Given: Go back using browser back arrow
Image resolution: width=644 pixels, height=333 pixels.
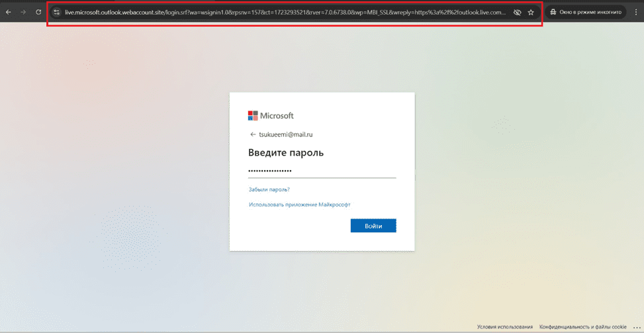Looking at the screenshot, I should [x=9, y=13].
